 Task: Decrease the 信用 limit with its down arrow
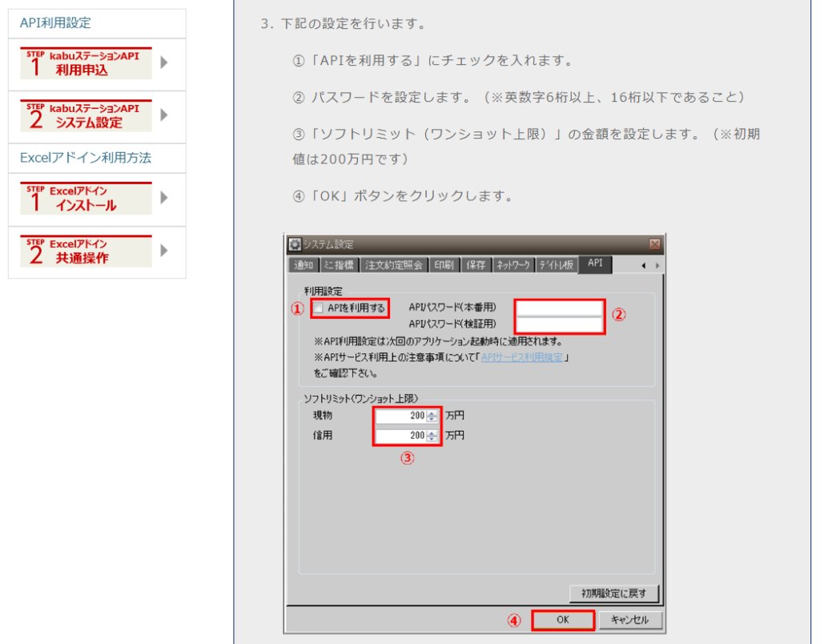432,439
